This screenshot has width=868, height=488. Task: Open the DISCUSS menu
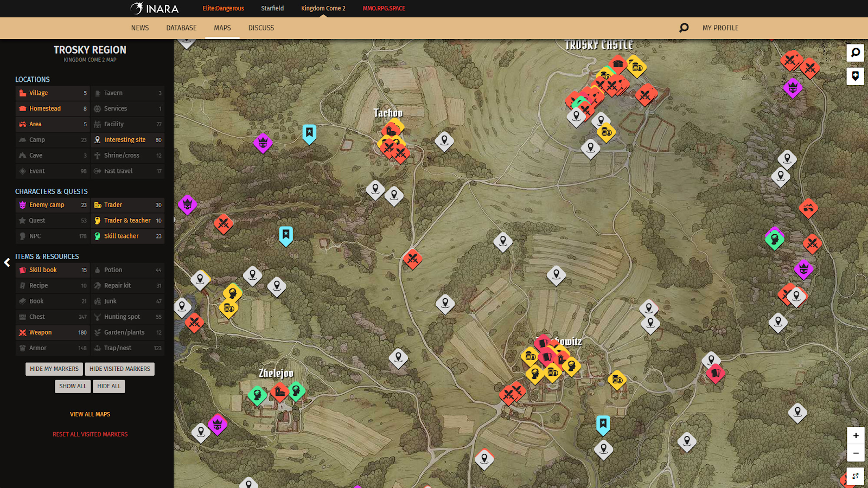[x=261, y=28]
